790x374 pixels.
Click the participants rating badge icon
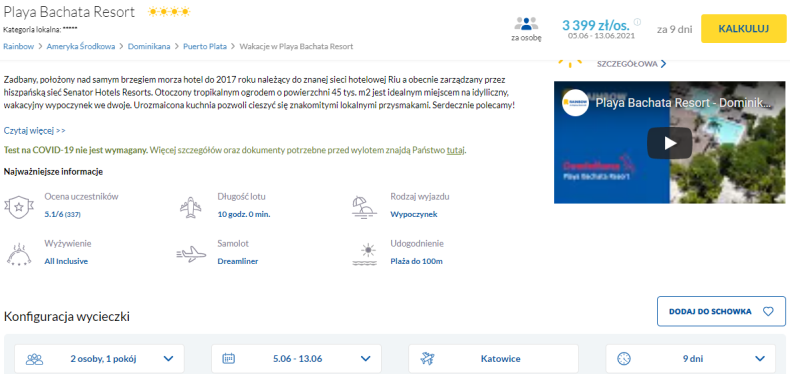pos(19,206)
